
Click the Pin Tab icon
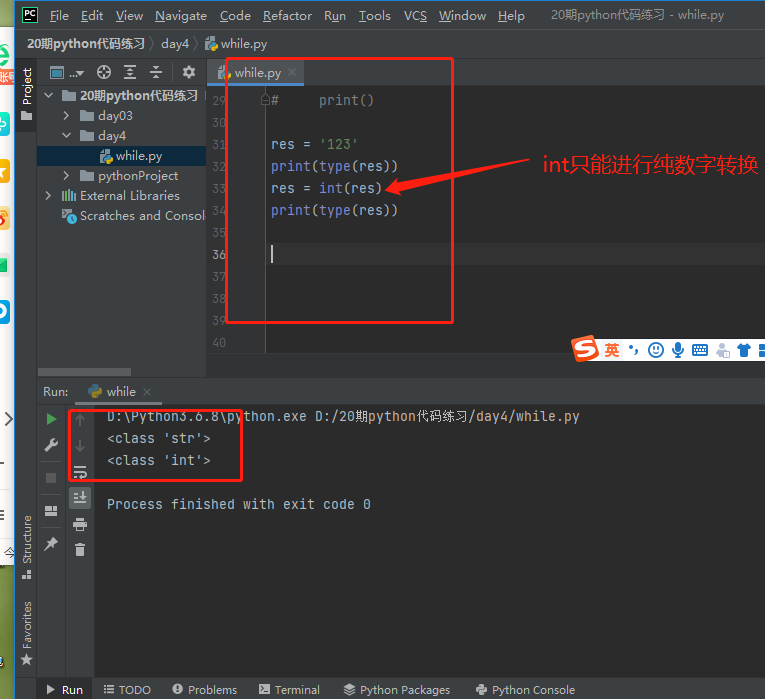pos(51,543)
